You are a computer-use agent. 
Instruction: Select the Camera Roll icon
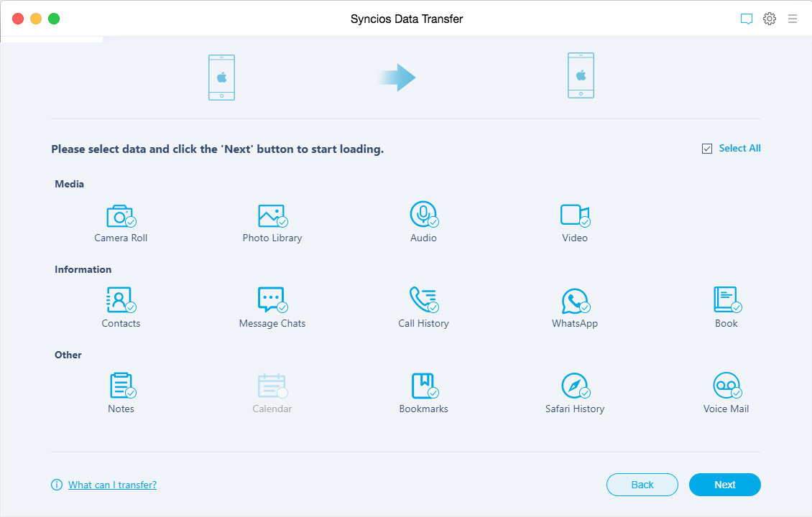click(x=121, y=216)
